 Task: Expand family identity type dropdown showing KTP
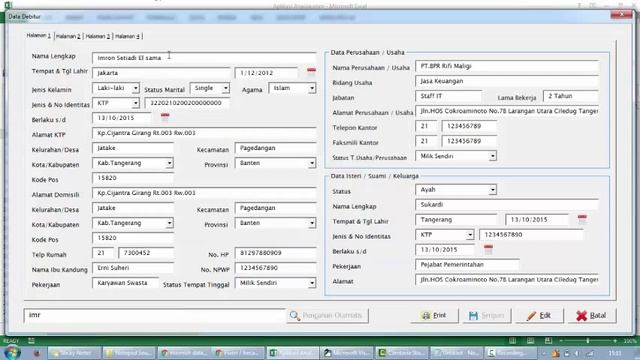click(470, 235)
